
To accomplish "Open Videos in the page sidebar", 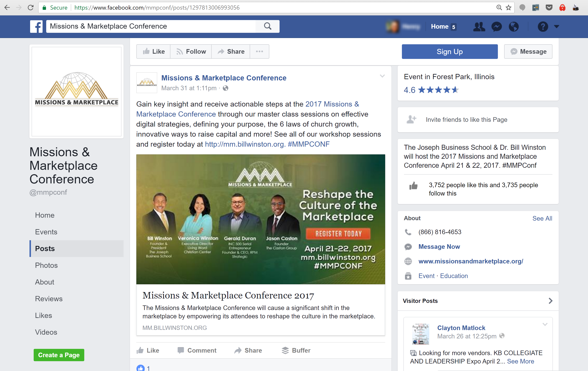I will [46, 332].
